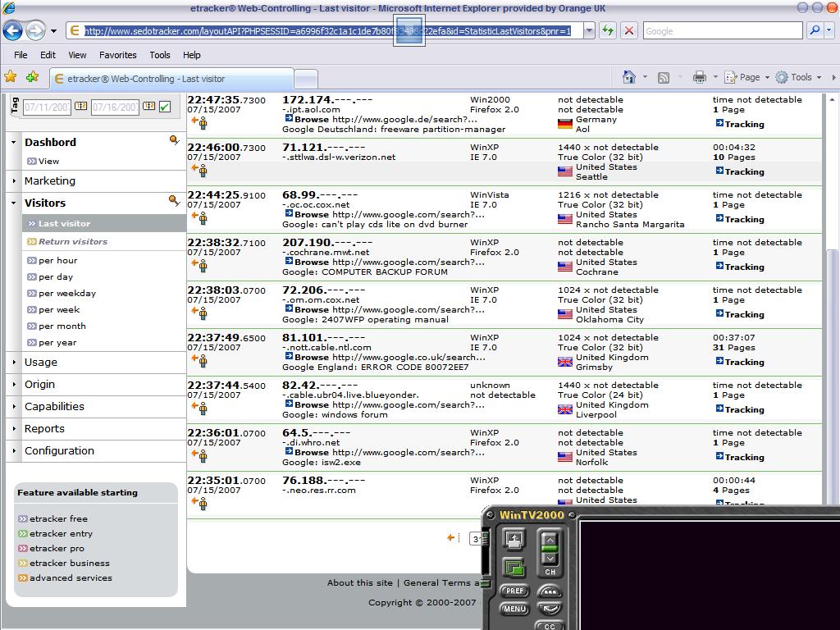
Task: Expand the Origin section
Action: [x=14, y=384]
